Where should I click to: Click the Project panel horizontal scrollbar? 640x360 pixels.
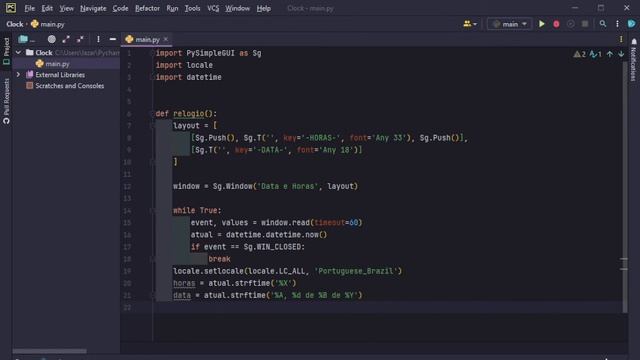click(49, 351)
